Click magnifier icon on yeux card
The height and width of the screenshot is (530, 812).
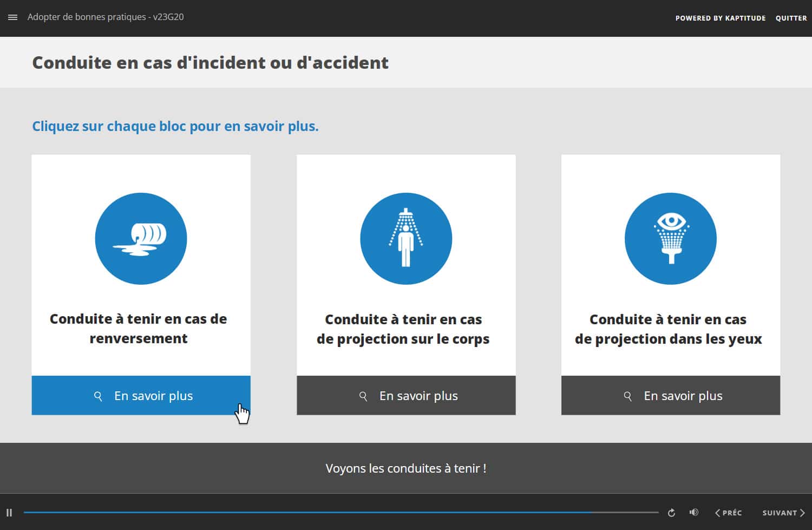pyautogui.click(x=627, y=396)
